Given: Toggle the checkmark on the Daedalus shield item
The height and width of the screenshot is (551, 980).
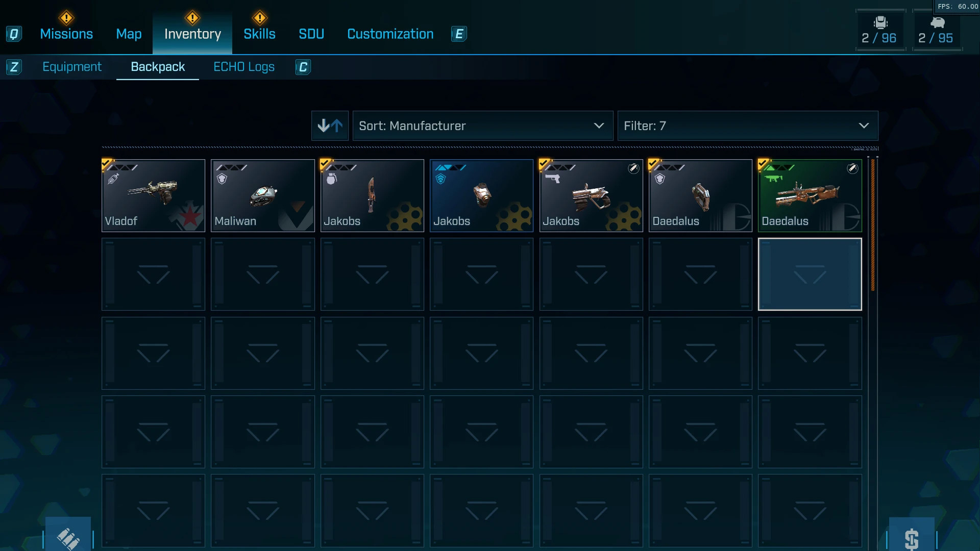Looking at the screenshot, I should (654, 164).
